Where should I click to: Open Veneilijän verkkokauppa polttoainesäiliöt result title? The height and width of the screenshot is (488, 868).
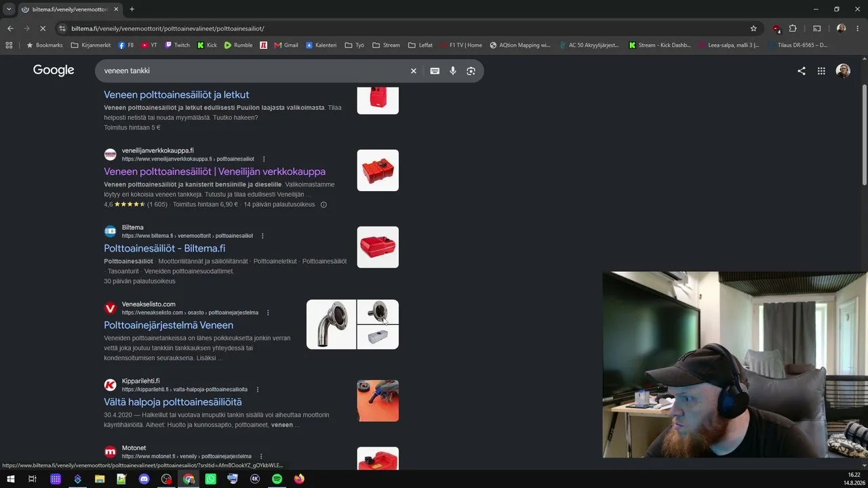[214, 171]
